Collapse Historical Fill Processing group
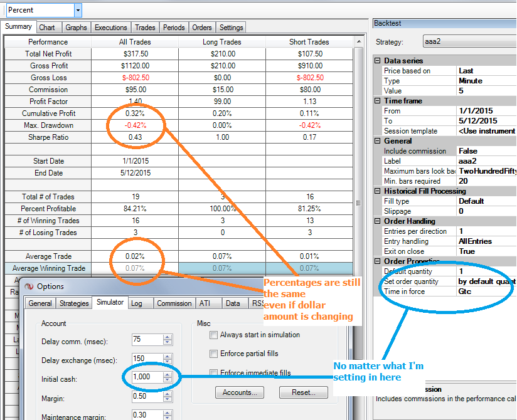The image size is (517, 420). click(378, 191)
